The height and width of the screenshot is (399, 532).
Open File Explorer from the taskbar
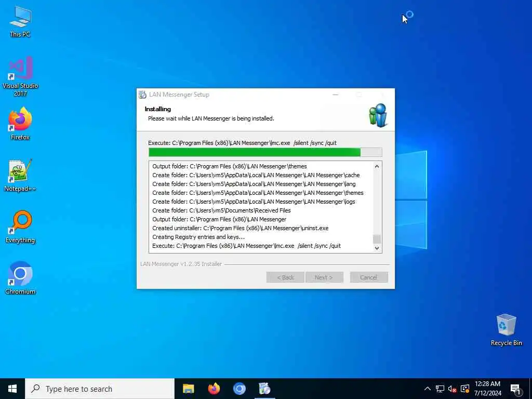[188, 389]
